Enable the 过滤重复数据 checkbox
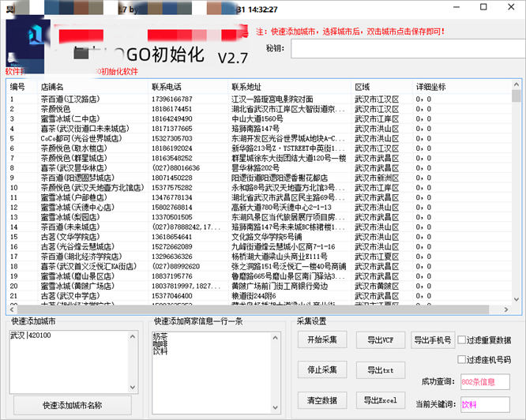The width and height of the screenshot is (526, 420). [461, 340]
